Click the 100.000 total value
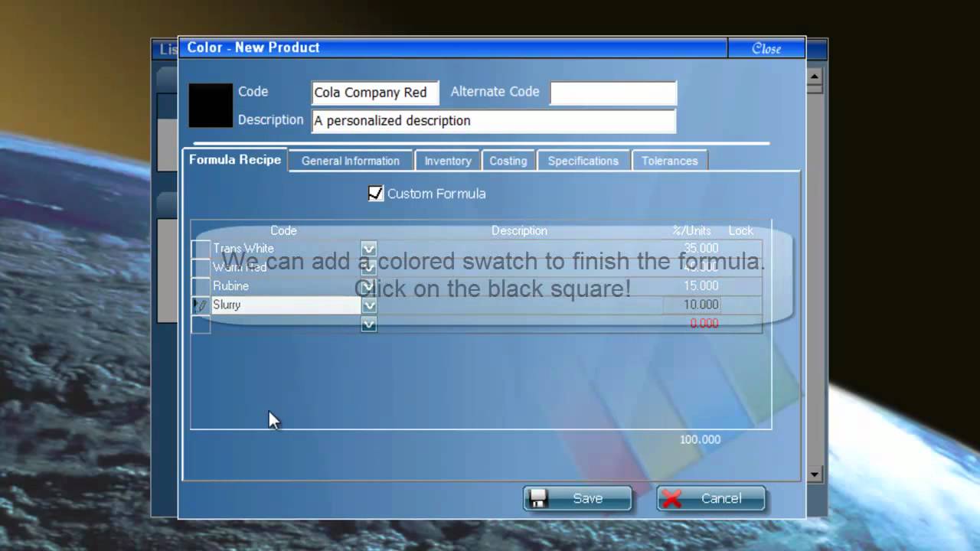 pyautogui.click(x=700, y=439)
